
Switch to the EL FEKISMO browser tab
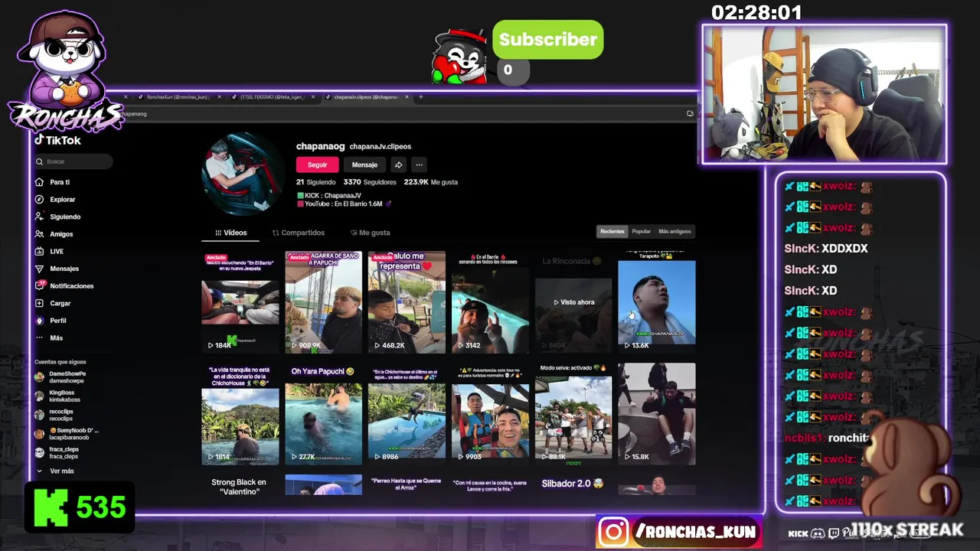point(272,96)
